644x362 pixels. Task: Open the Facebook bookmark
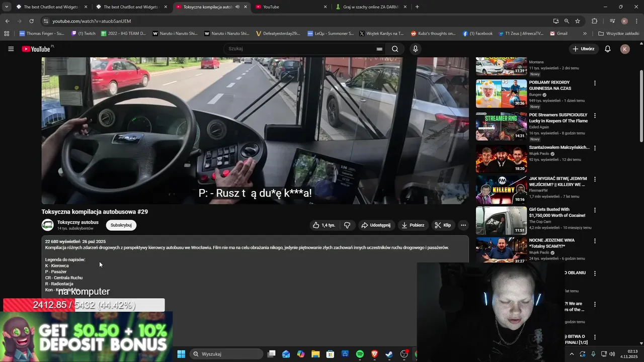[477, 34]
